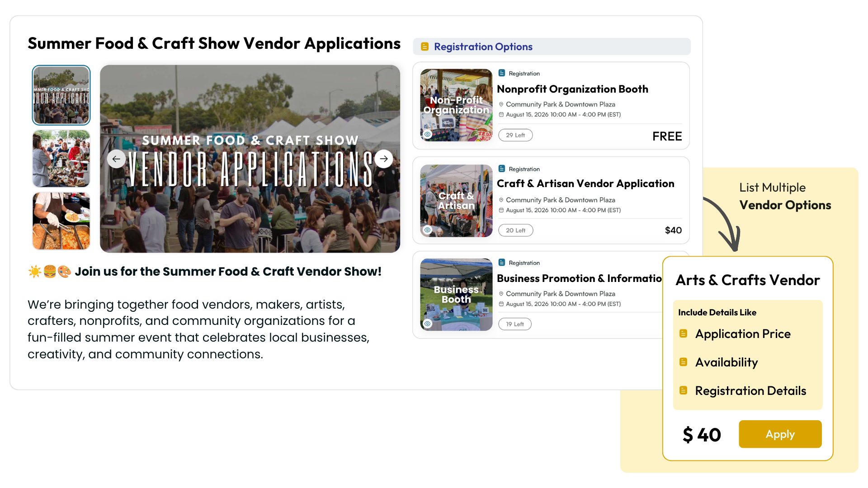The image size is (868, 488).
Task: Click the Non-Profit Organization card image
Action: [x=456, y=105]
